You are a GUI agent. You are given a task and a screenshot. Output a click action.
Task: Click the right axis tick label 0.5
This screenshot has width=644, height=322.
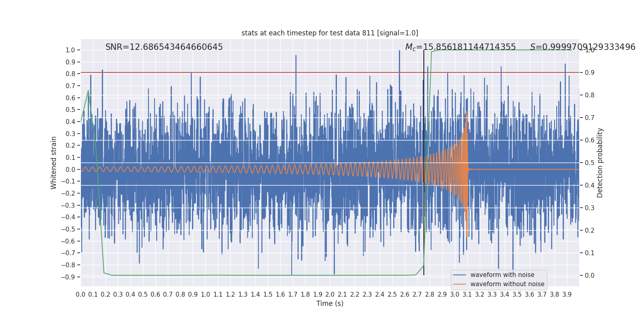point(590,163)
